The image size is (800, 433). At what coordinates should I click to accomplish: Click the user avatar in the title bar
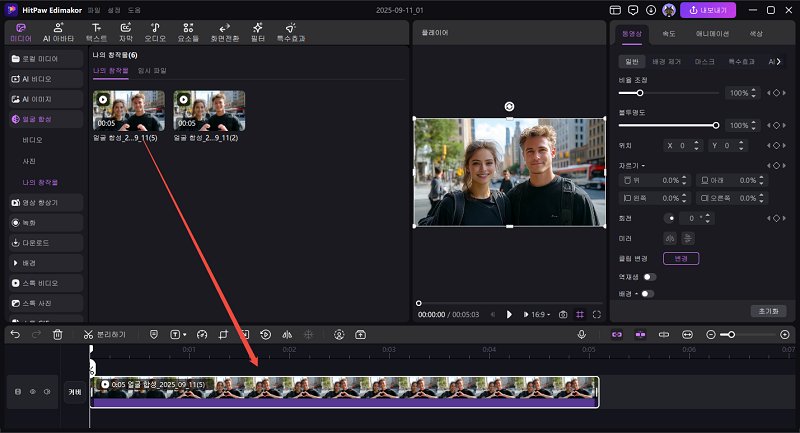tap(668, 10)
